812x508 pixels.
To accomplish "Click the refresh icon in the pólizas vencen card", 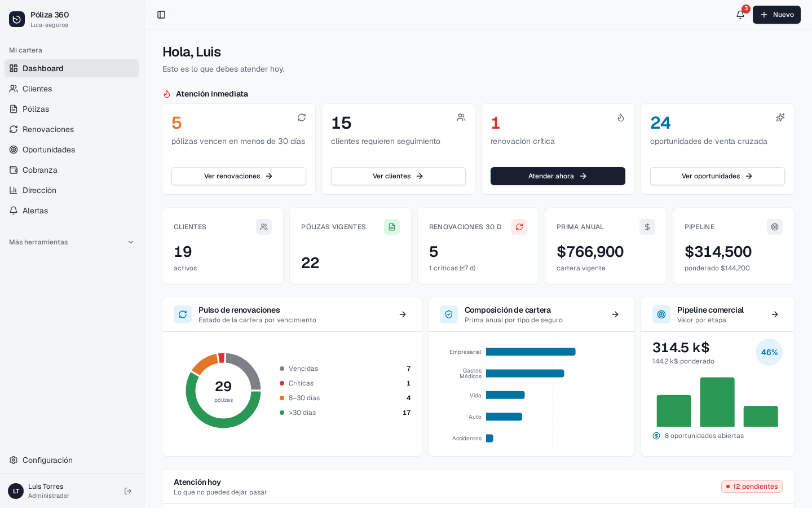I will tap(302, 117).
